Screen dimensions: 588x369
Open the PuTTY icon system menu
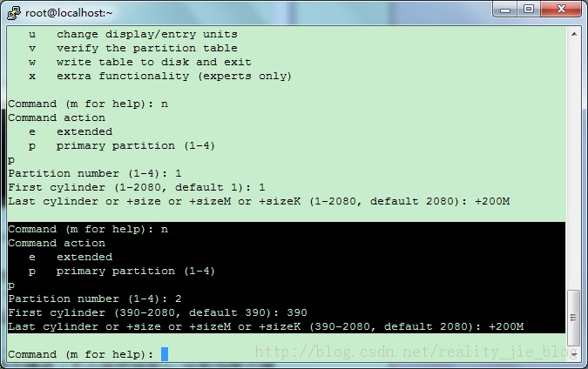[14, 13]
